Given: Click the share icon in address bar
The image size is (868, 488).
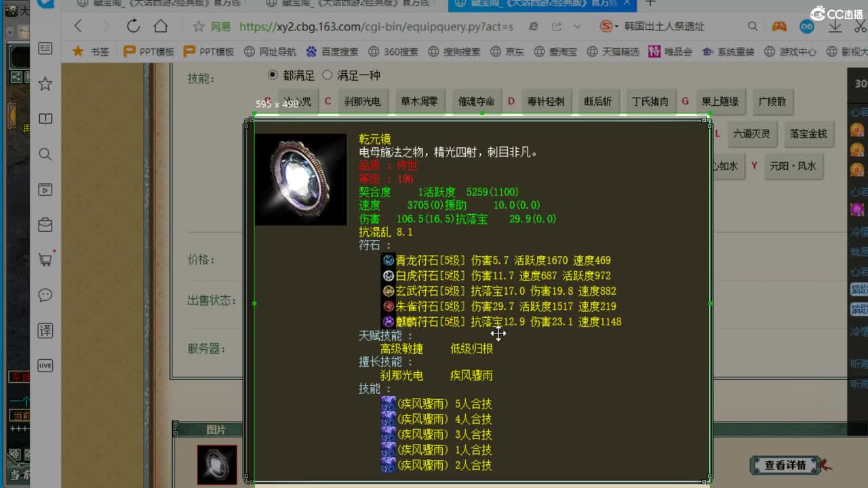Looking at the screenshot, I should coord(557,26).
